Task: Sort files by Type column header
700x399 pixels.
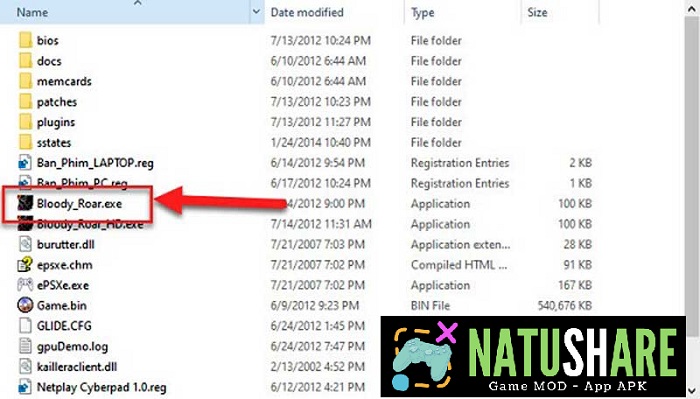Action: pyautogui.click(x=422, y=12)
